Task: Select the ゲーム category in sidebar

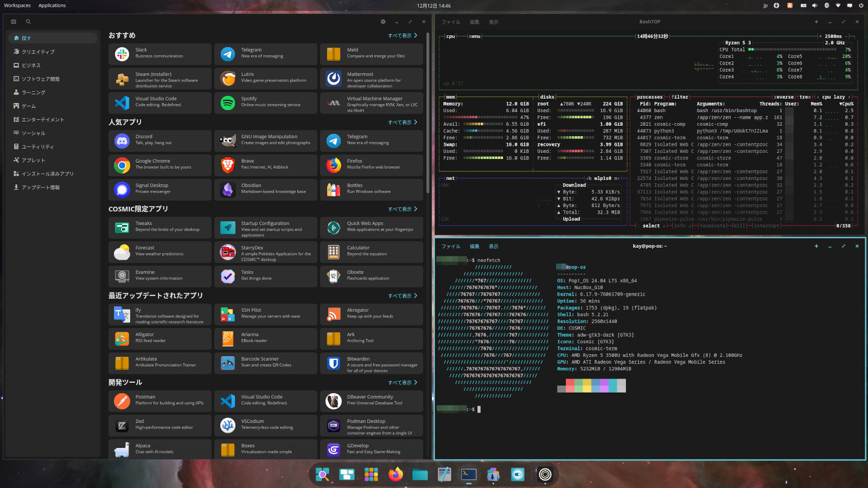Action: pos(29,106)
